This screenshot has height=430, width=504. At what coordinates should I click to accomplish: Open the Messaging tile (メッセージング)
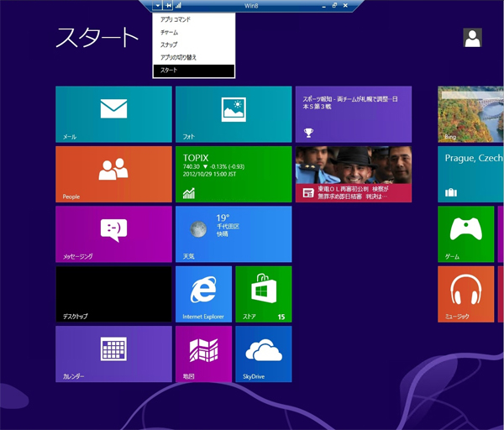tap(113, 234)
